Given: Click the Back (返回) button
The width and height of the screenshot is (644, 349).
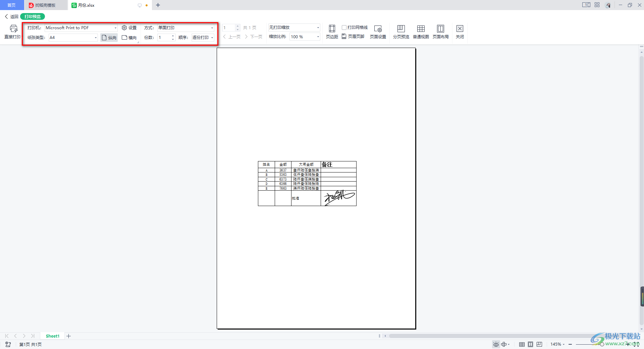Looking at the screenshot, I should click(11, 16).
